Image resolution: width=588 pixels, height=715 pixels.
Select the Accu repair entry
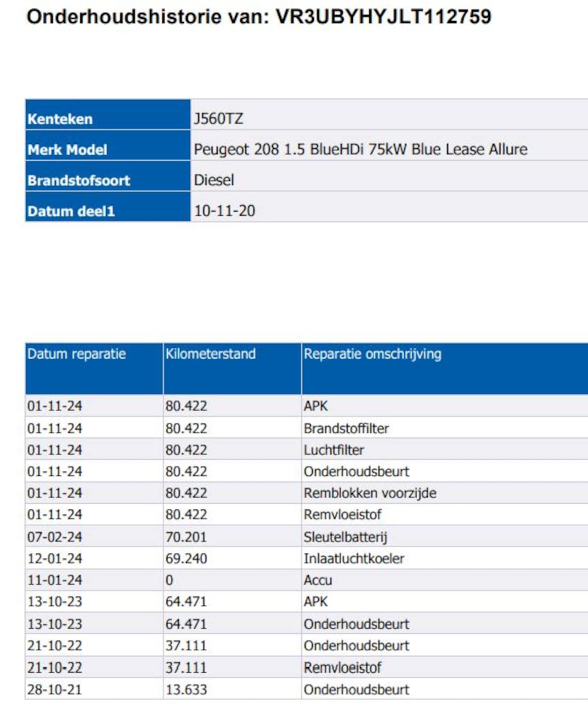317,580
